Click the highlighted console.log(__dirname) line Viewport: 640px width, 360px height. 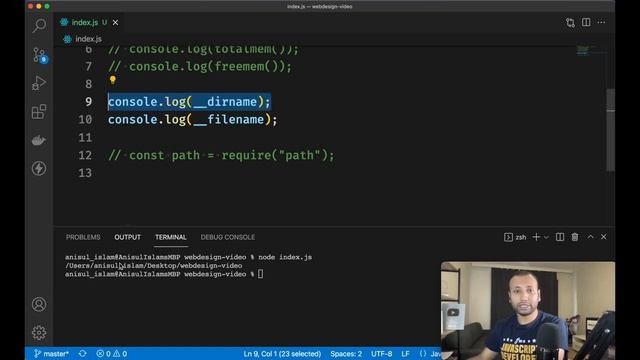click(189, 102)
